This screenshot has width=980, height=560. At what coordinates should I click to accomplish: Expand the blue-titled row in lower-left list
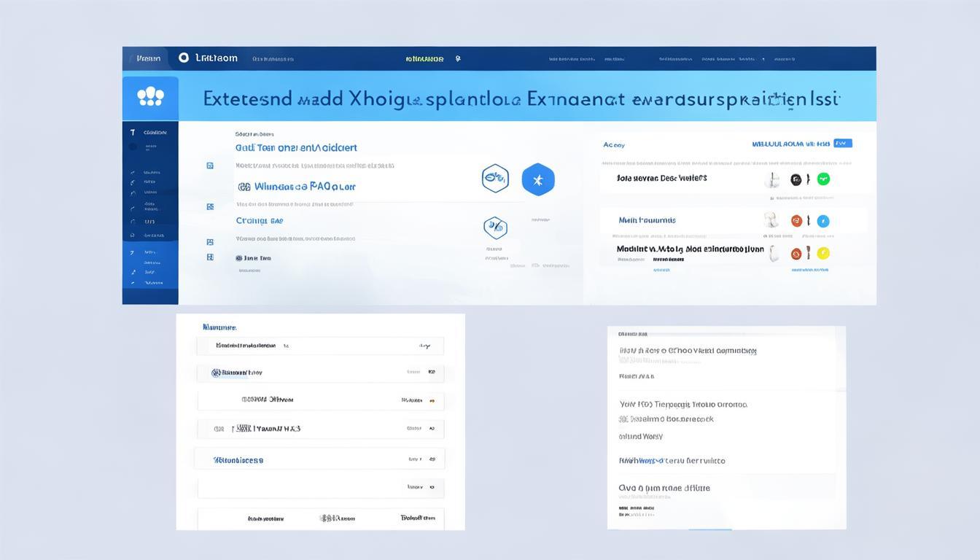click(x=320, y=460)
